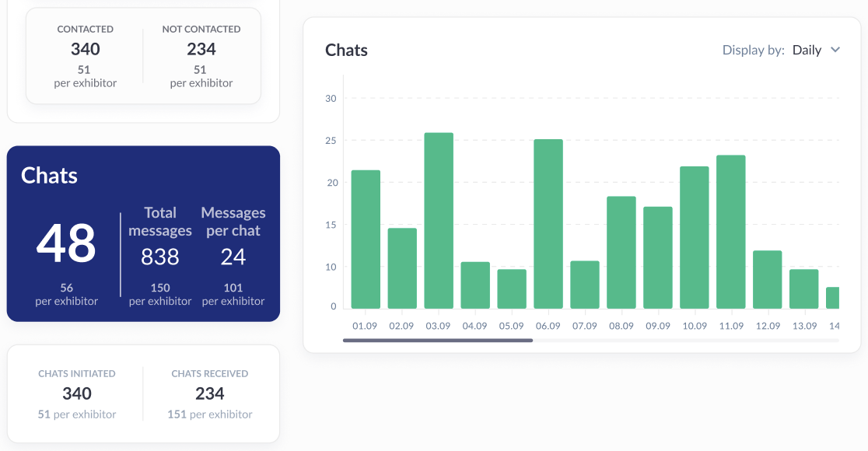Click the Chats Received 234 stat
The height and width of the screenshot is (451, 868).
tap(210, 393)
